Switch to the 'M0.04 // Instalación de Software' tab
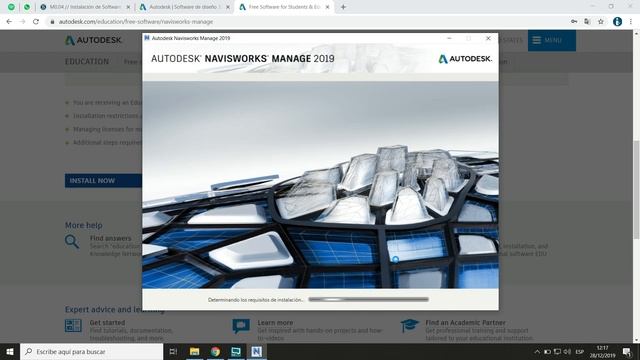This screenshot has width=640, height=360. click(x=85, y=7)
